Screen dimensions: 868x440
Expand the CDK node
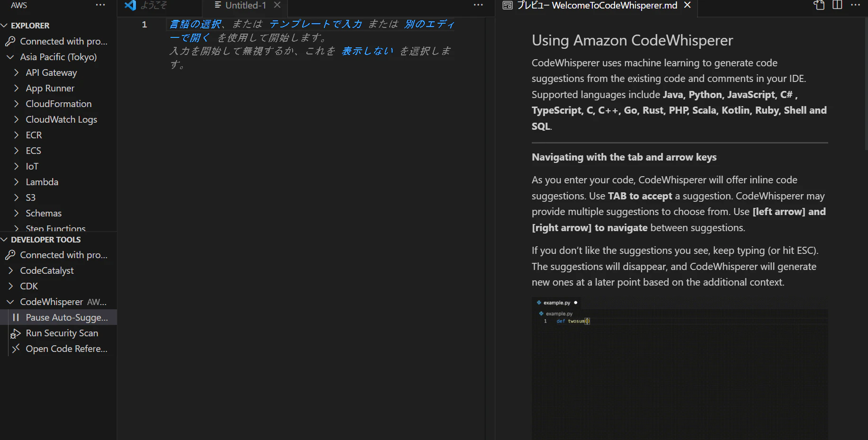coord(10,287)
